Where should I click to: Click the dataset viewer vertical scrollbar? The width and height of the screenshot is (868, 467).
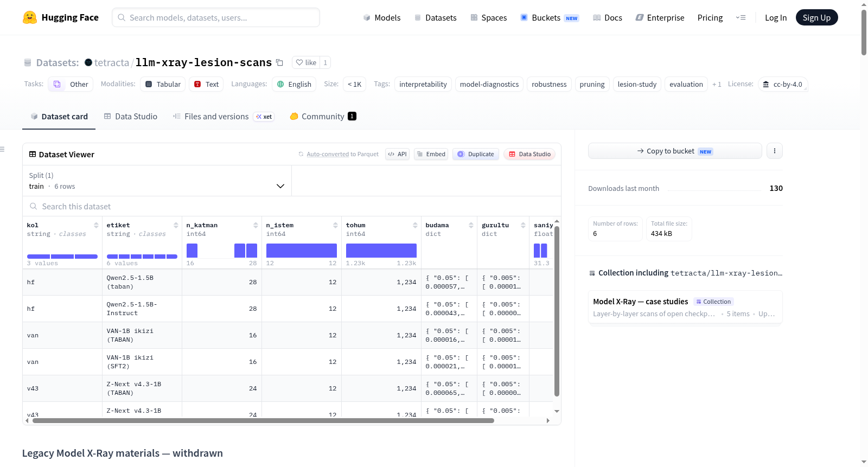click(557, 311)
